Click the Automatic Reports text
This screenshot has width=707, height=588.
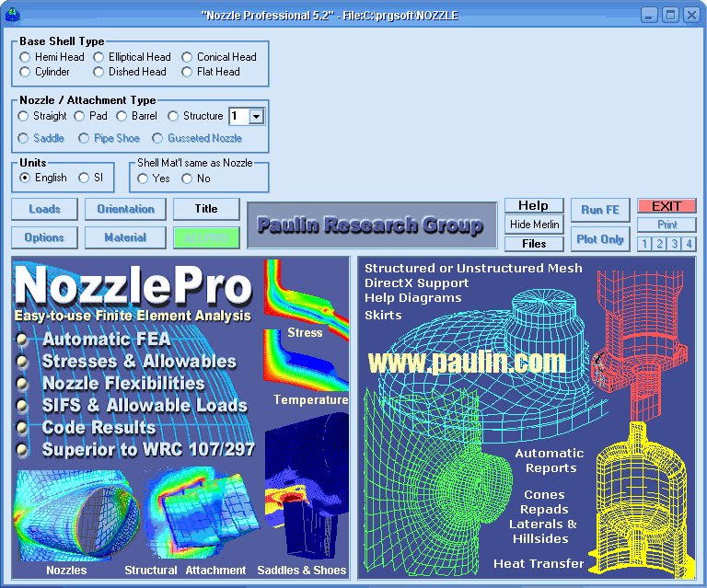pos(551,460)
